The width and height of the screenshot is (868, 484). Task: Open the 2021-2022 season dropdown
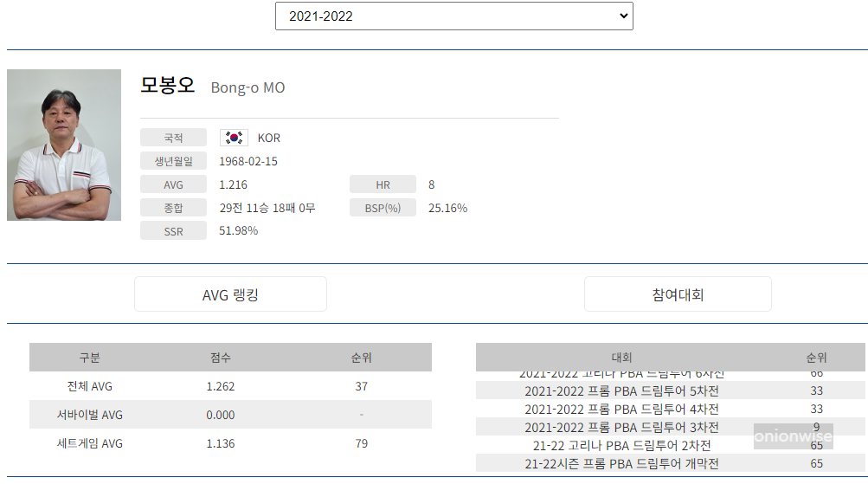454,16
